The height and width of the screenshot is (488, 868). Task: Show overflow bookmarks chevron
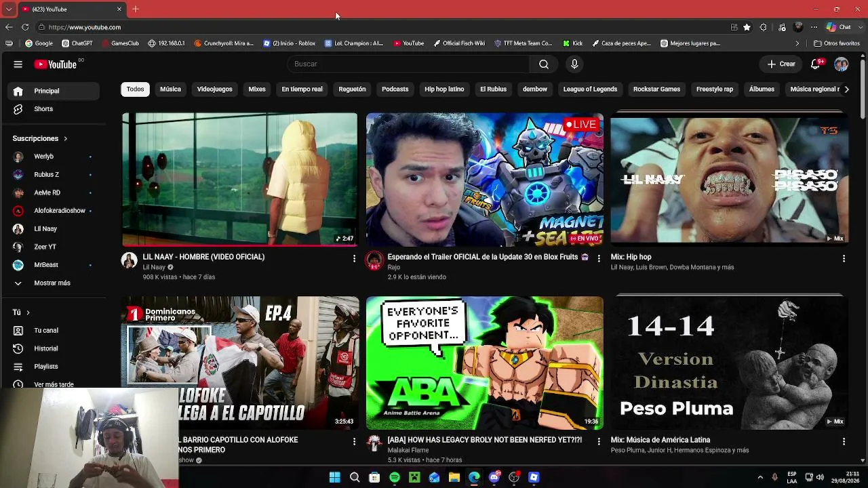[x=798, y=43]
